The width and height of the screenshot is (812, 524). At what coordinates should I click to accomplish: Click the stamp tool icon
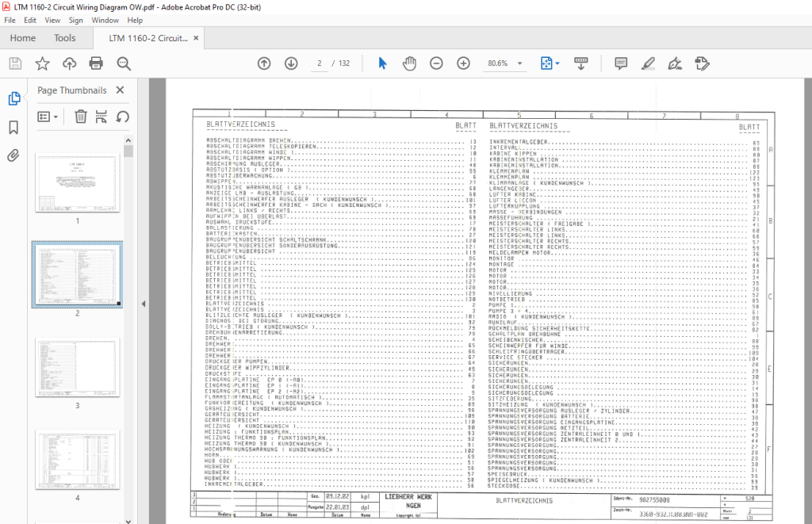point(703,63)
